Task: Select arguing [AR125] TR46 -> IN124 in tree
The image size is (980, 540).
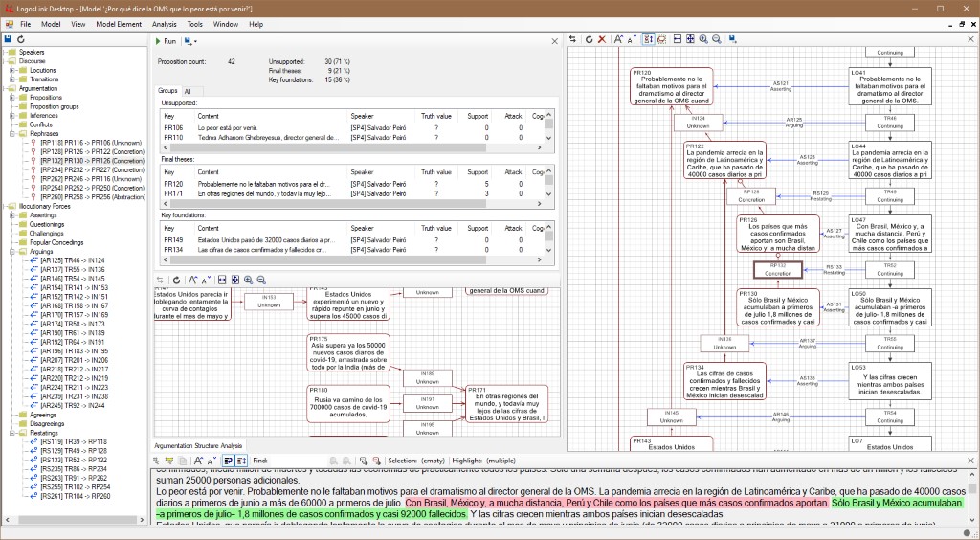Action: (x=72, y=260)
